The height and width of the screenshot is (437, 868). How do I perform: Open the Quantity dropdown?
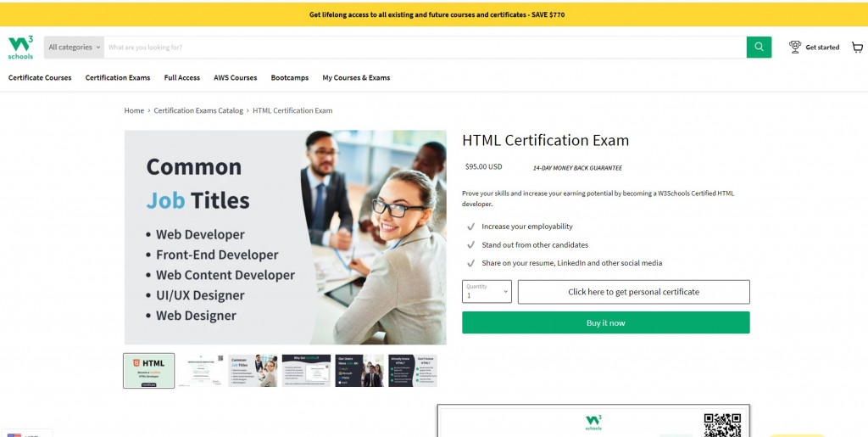487,291
